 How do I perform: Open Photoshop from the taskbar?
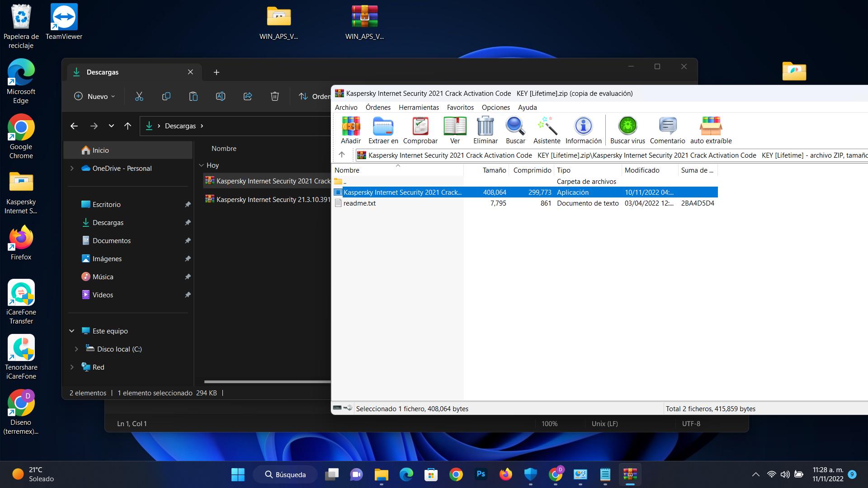(x=481, y=474)
